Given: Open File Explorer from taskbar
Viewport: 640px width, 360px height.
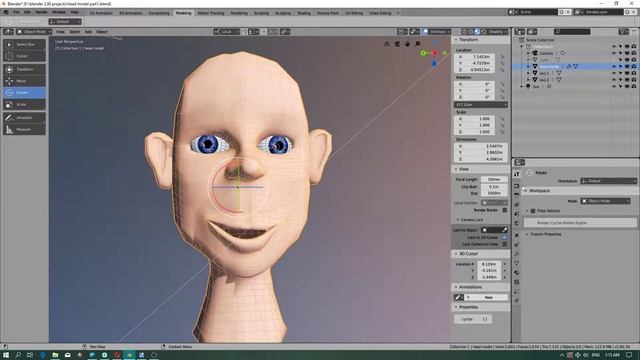Looking at the screenshot, I should click(x=55, y=355).
